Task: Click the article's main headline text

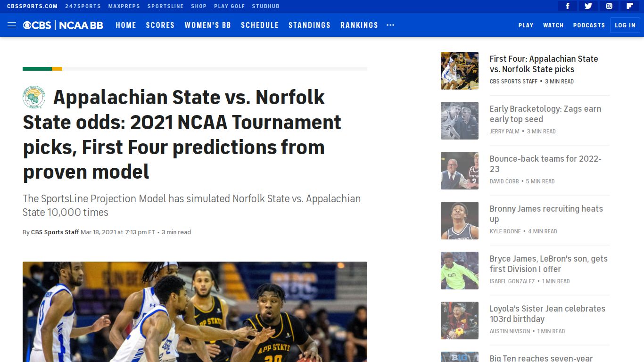Action: click(x=182, y=134)
